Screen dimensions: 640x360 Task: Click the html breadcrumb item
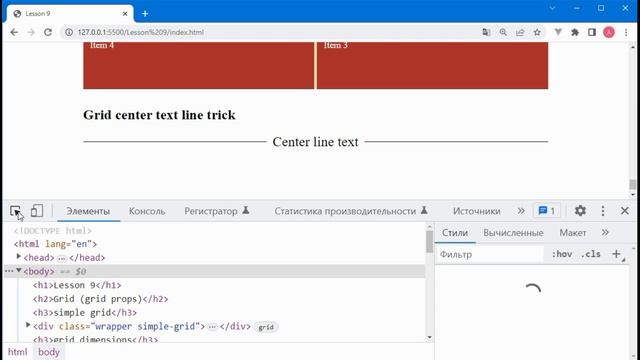click(x=18, y=352)
